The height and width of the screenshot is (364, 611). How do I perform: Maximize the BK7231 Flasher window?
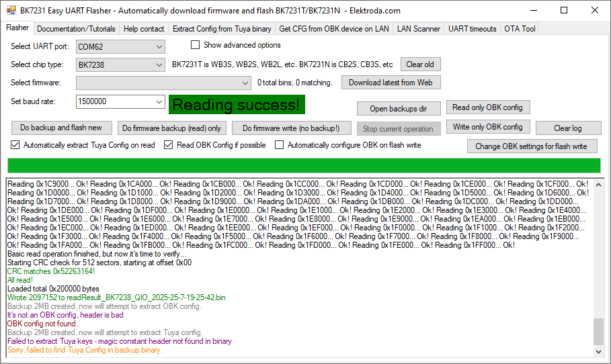(x=564, y=11)
